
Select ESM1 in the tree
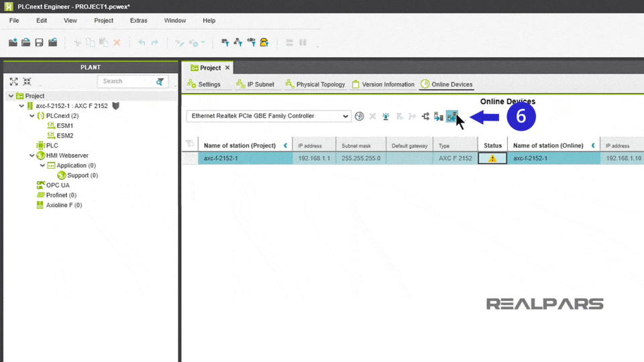(x=60, y=125)
